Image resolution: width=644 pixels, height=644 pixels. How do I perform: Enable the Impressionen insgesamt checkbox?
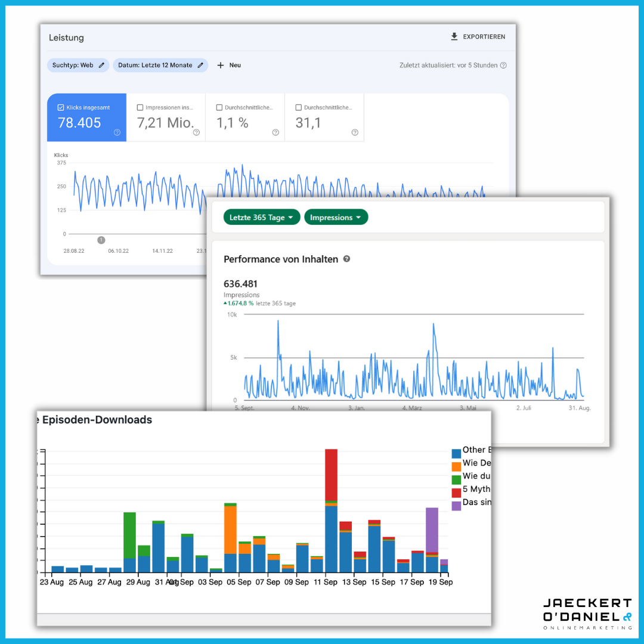tap(140, 107)
